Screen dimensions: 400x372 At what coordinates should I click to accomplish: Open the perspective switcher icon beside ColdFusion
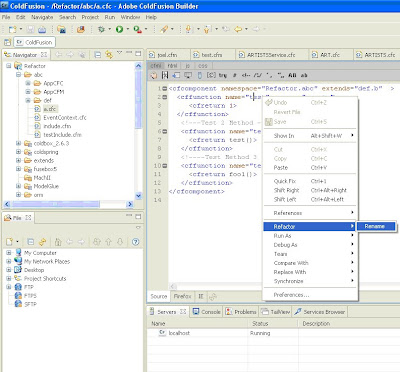click(7, 42)
